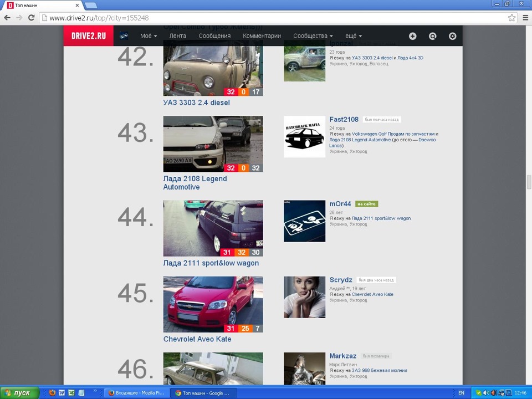Image resolution: width=532 pixels, height=399 pixels.
Task: Open Chevrolet Aveo Kate link in Scrydz description
Action: [x=372, y=294]
